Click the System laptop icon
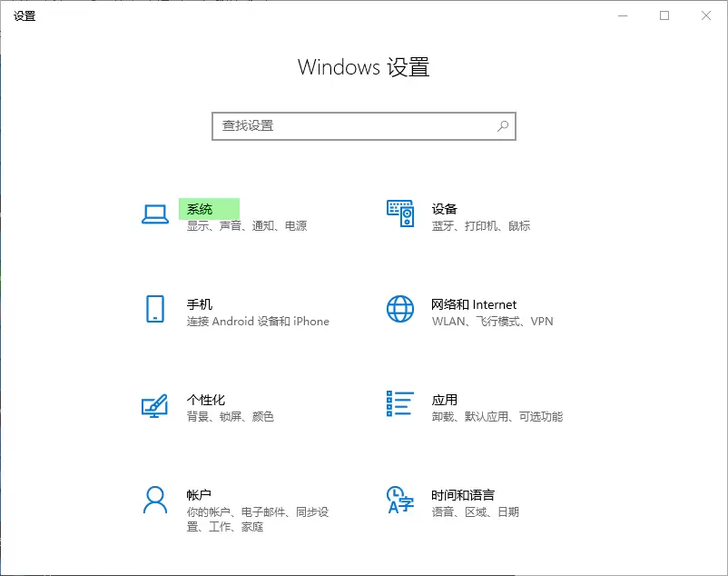Screen dimensions: 728x576 (x=155, y=214)
